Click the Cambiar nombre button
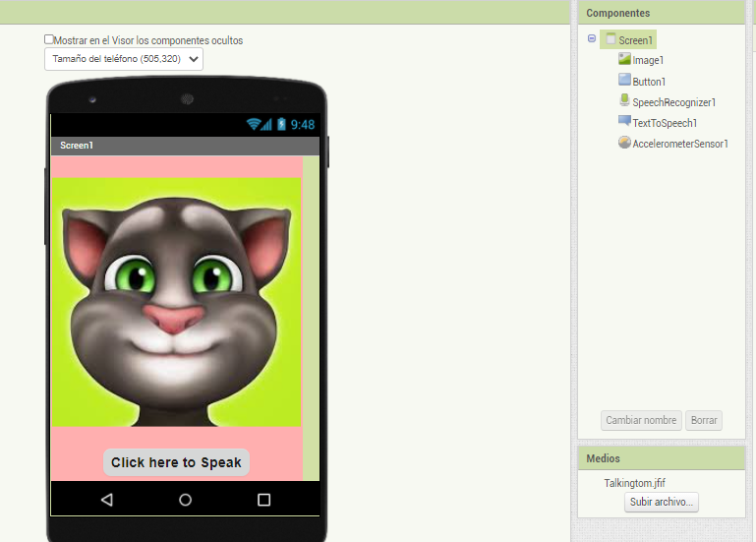The width and height of the screenshot is (756, 542). (641, 420)
